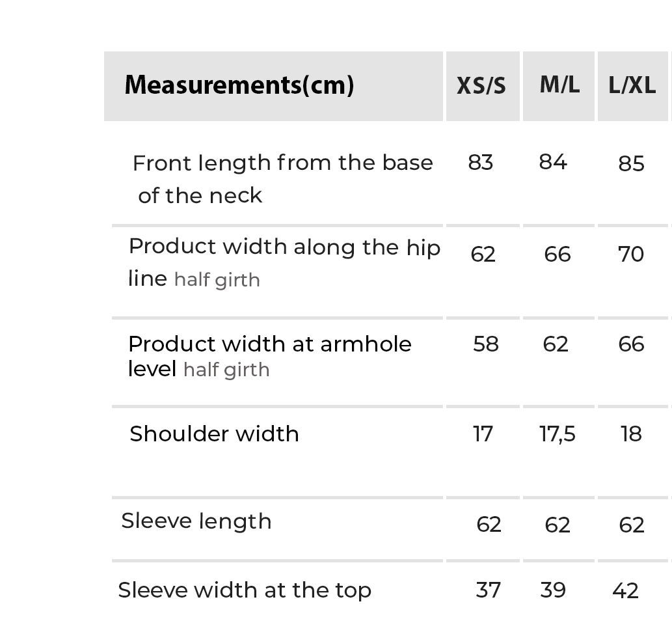Click sleeve top width value 37

pyautogui.click(x=489, y=590)
